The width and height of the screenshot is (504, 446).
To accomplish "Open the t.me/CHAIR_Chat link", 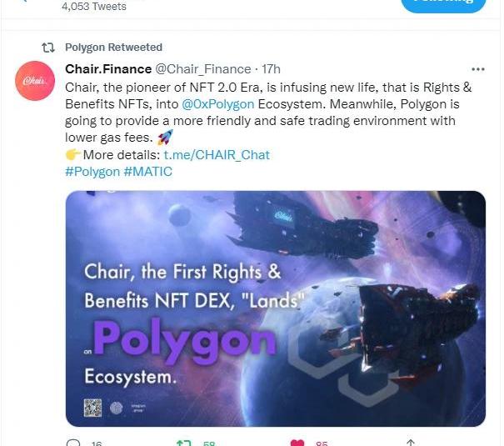I will click(217, 155).
